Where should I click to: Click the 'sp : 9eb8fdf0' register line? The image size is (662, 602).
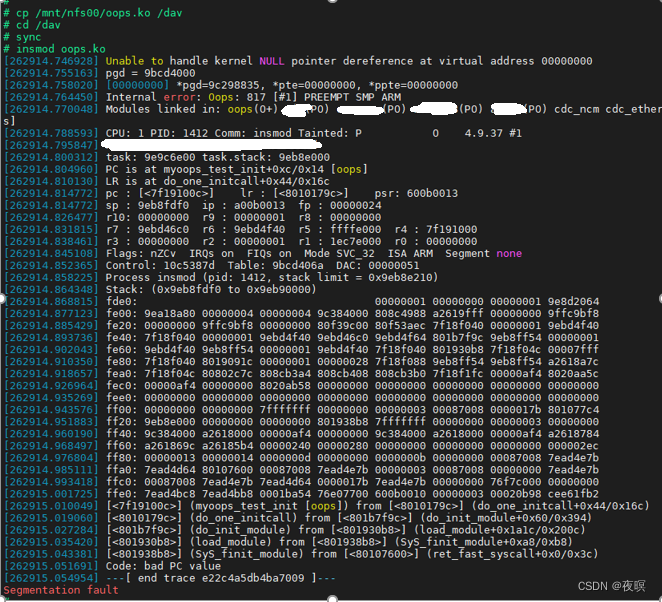pos(193,206)
